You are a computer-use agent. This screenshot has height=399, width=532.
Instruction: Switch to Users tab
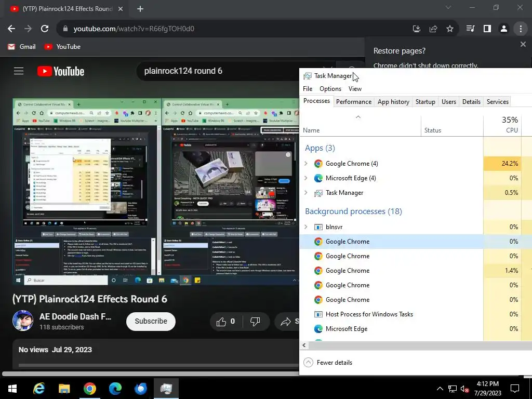(x=448, y=102)
